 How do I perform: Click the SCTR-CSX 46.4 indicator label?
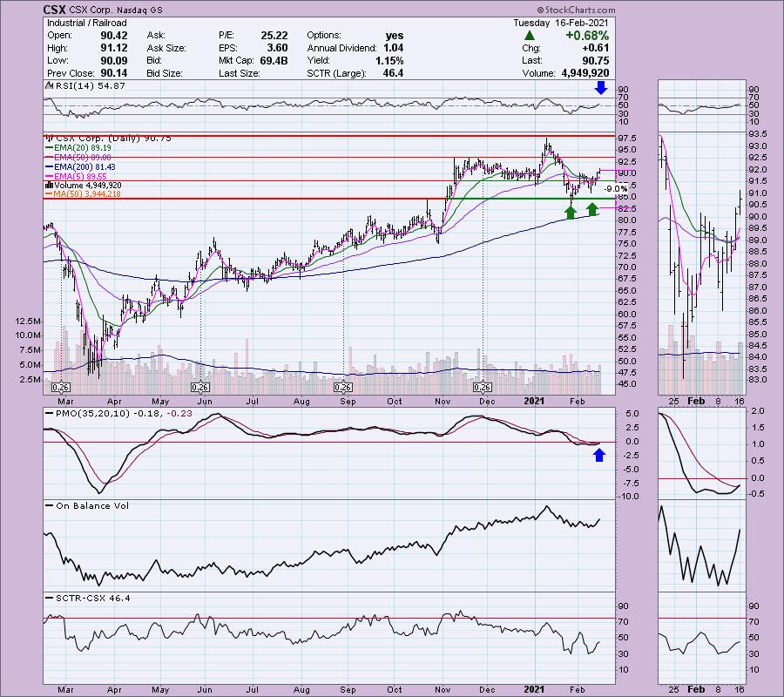(x=88, y=599)
